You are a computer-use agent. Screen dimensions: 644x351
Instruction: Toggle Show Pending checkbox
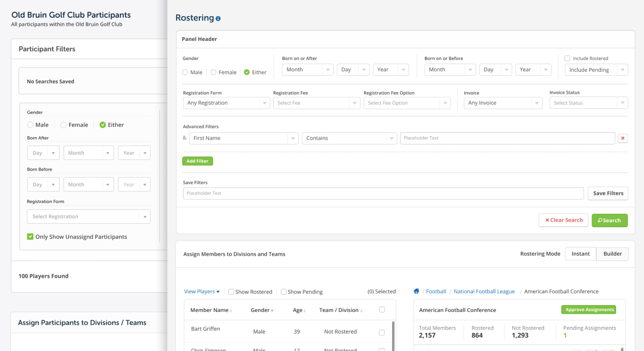tap(284, 292)
